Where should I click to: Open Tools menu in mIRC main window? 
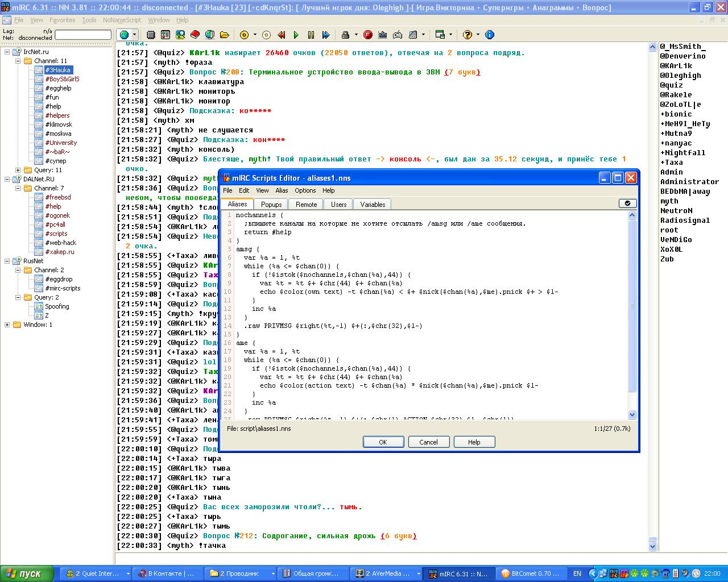pos(89,20)
